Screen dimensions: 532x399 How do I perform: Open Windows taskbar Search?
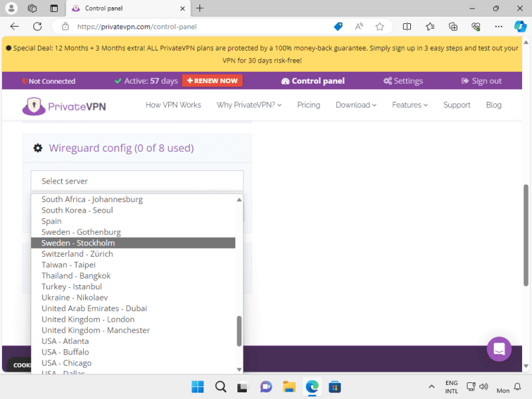point(221,387)
